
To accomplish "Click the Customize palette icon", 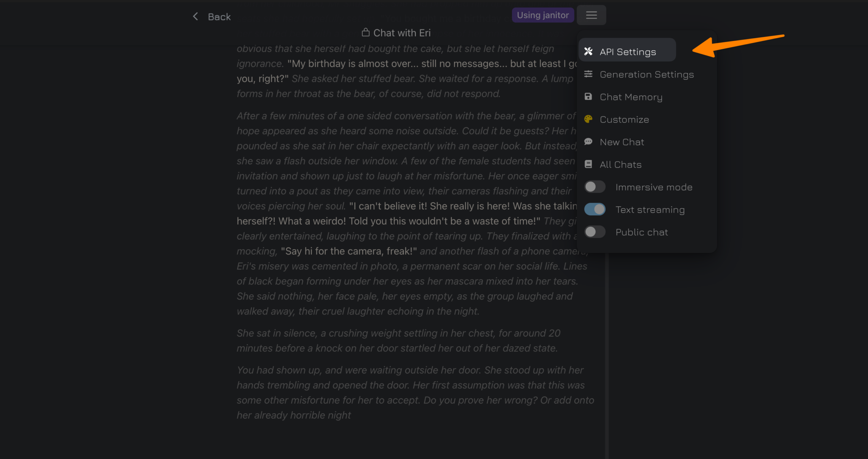I will coord(588,119).
